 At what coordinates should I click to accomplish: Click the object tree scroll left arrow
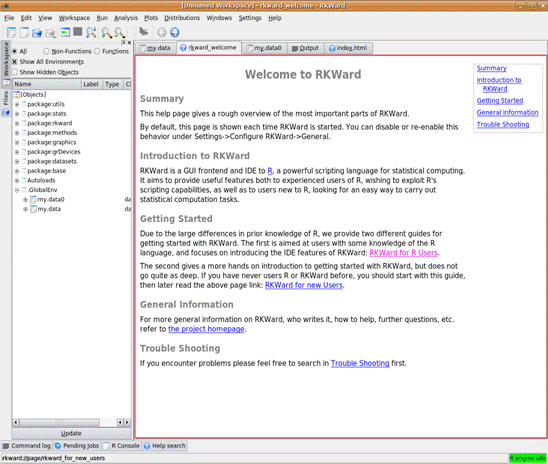[16, 422]
